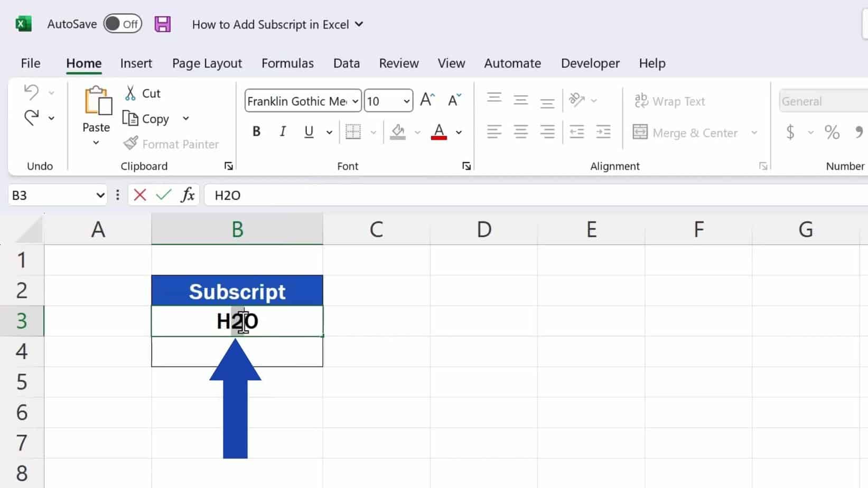Click the Cut scissors icon
The height and width of the screenshot is (488, 868).
click(x=130, y=93)
